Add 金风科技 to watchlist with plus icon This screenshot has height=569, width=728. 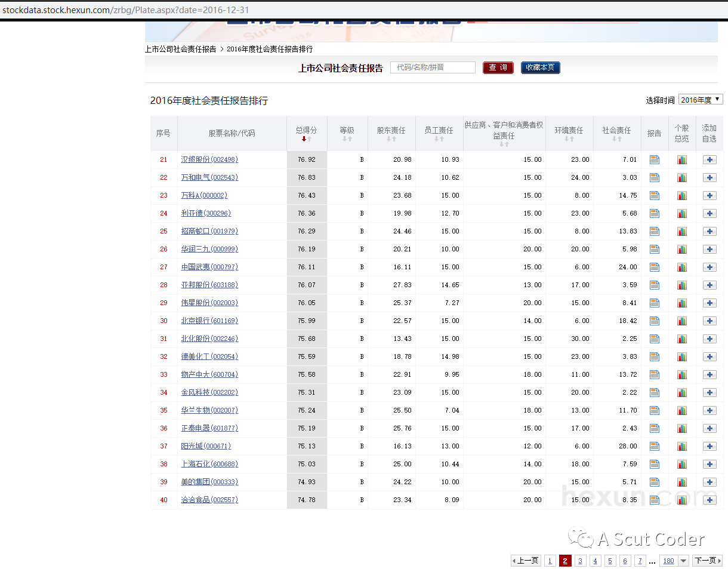click(710, 392)
